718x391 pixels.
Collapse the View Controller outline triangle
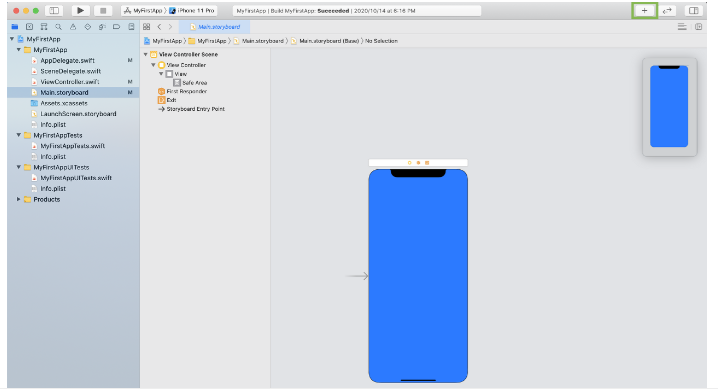click(153, 65)
